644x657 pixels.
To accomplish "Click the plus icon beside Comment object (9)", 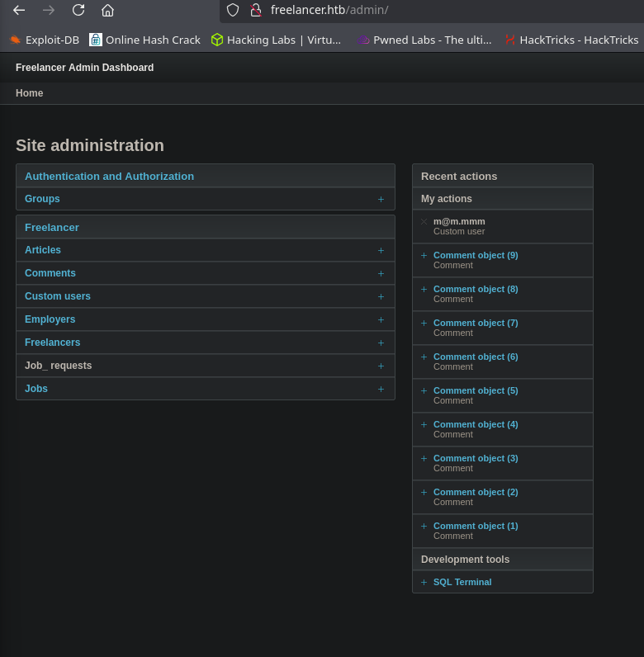I will (424, 256).
